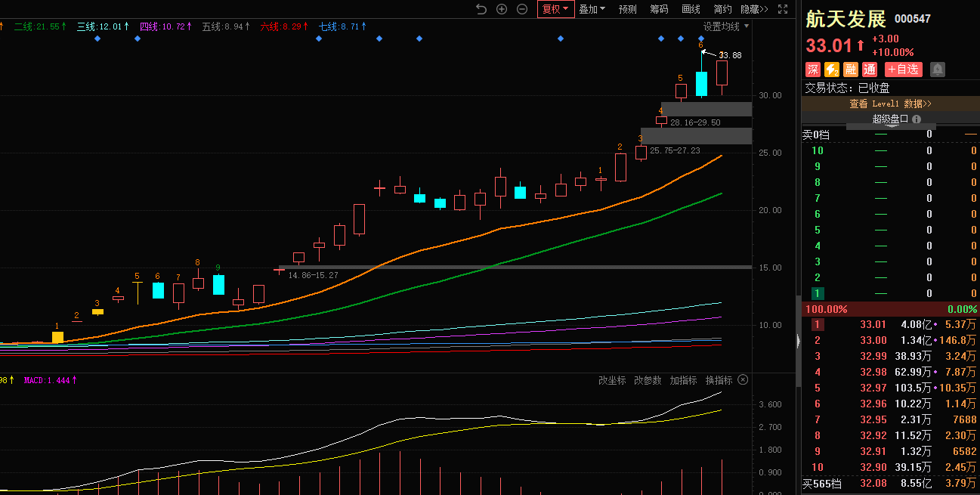Screen dimensions: 980x495
Task: Click the price alert bell icon
Action: point(938,70)
